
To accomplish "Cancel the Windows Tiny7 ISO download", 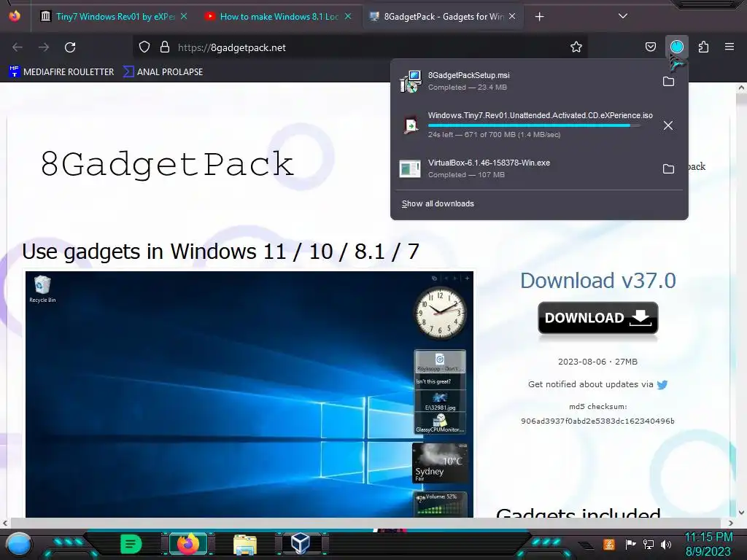I will click(x=668, y=125).
